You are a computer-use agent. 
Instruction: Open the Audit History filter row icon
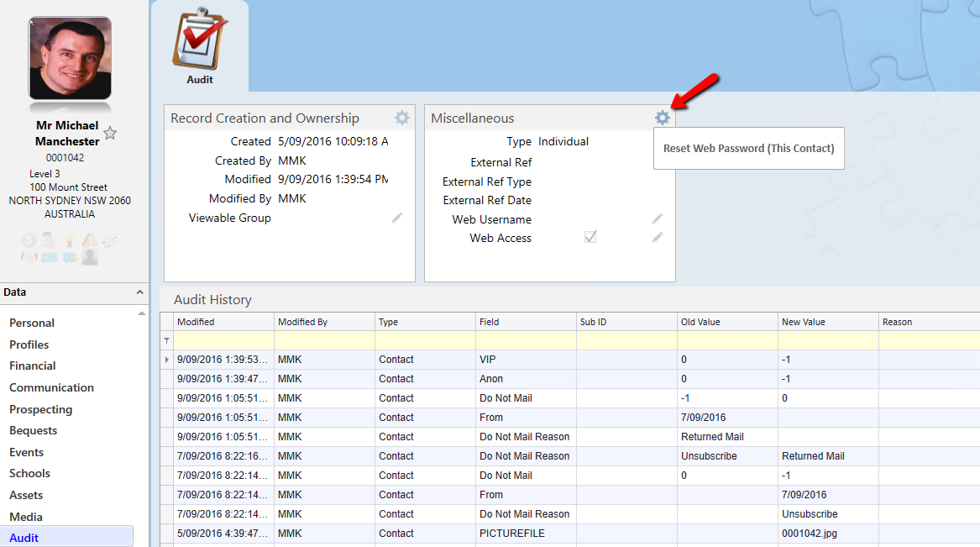(x=166, y=340)
